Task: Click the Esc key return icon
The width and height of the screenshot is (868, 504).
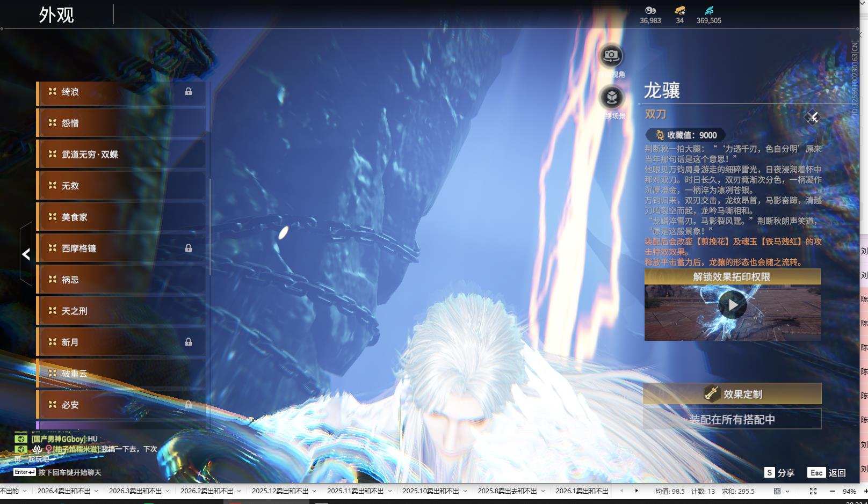Action: pyautogui.click(x=816, y=472)
